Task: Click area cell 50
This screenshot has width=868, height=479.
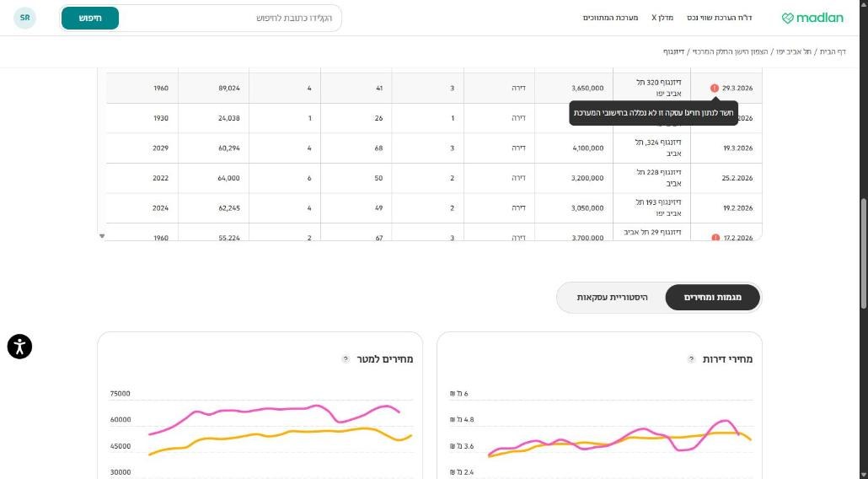Action: pyautogui.click(x=378, y=178)
